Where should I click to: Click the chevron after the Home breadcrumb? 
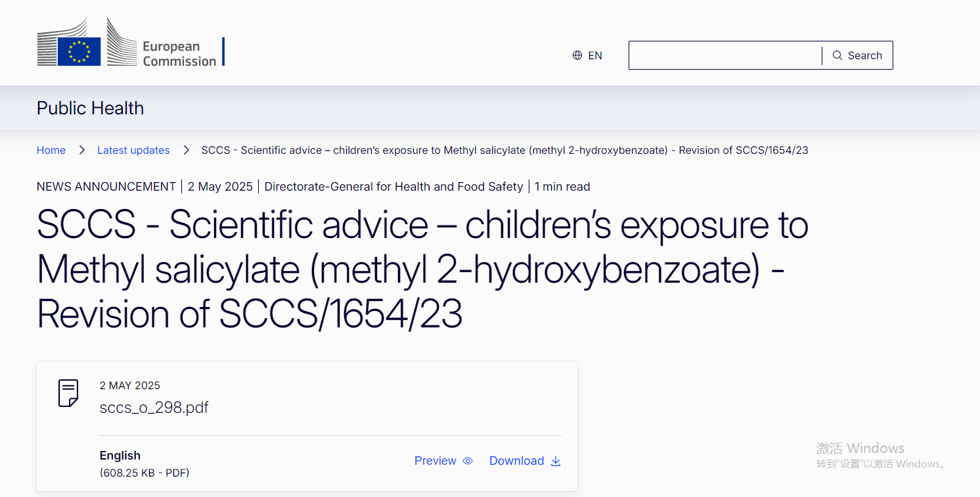(x=81, y=150)
